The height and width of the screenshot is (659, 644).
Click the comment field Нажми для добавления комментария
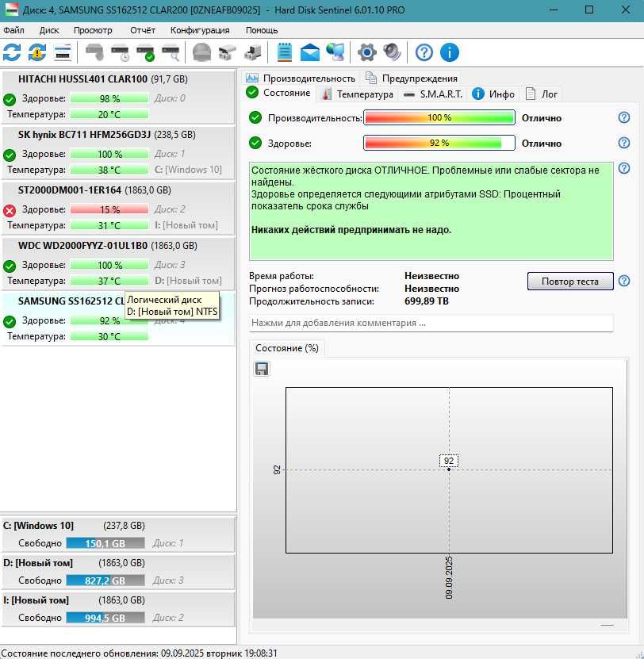click(x=431, y=323)
